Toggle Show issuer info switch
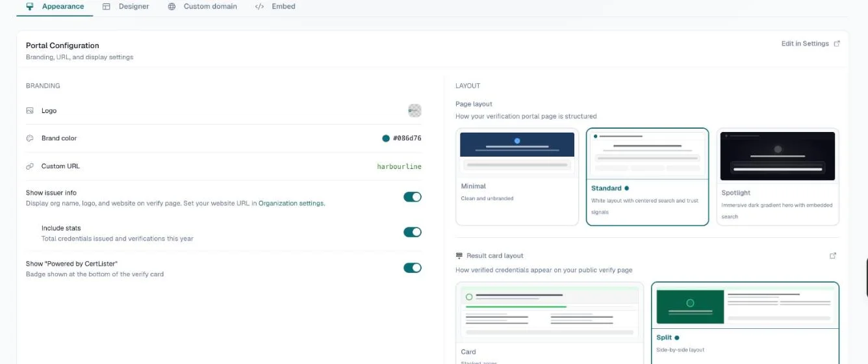Screen dimensions: 868x364 [413, 196]
